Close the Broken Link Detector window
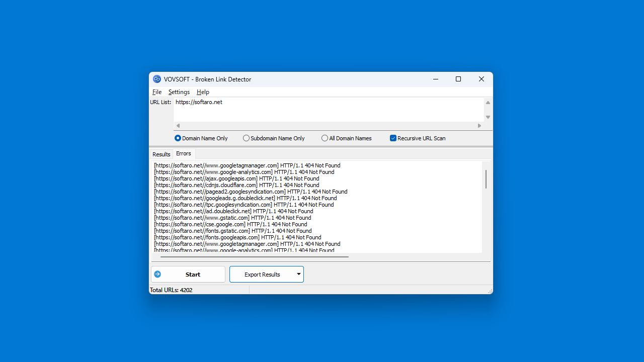Image resolution: width=644 pixels, height=362 pixels. (481, 79)
